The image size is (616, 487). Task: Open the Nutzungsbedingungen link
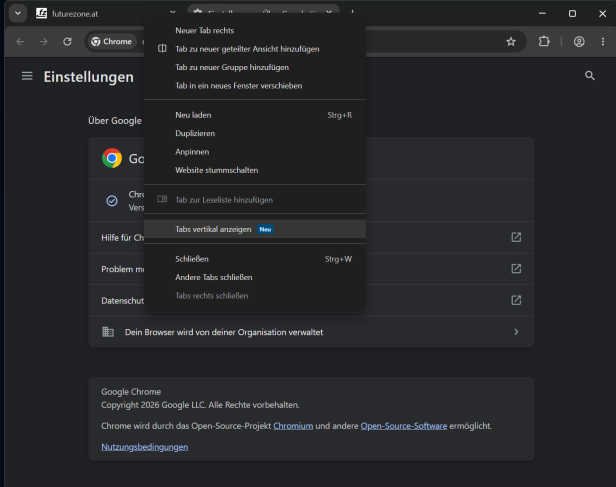pyautogui.click(x=145, y=447)
